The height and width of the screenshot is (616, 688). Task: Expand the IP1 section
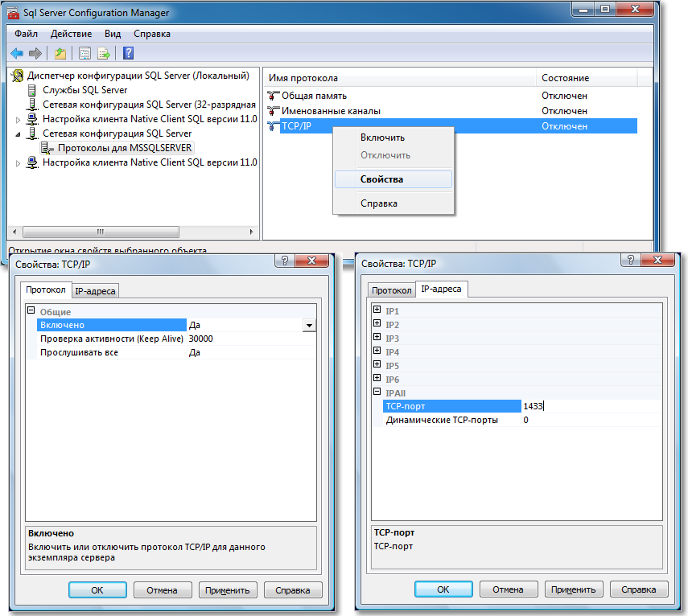(x=377, y=310)
